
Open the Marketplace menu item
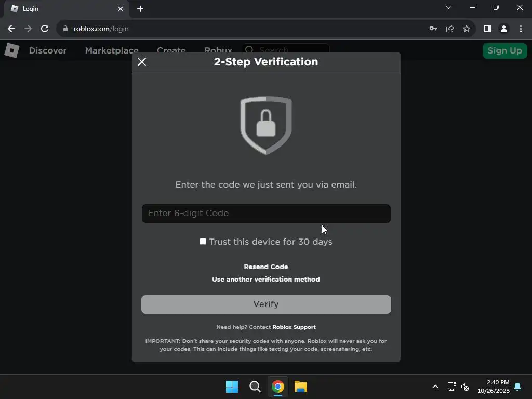112,50
